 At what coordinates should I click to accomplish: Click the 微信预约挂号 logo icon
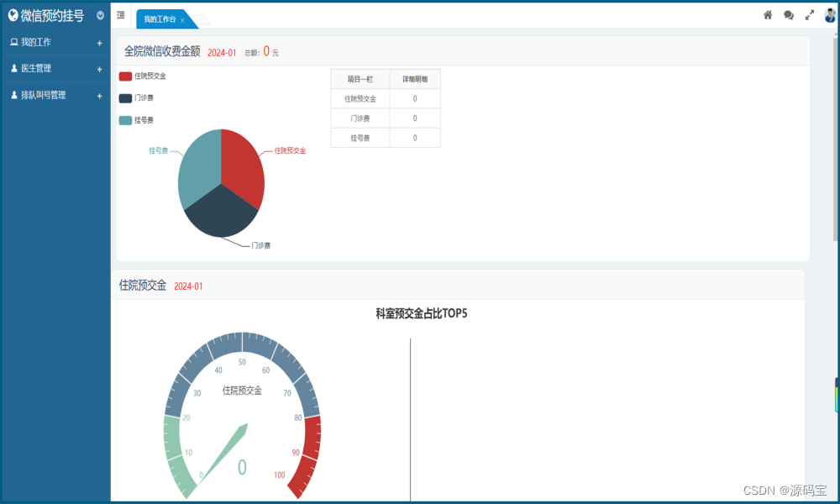[x=13, y=15]
